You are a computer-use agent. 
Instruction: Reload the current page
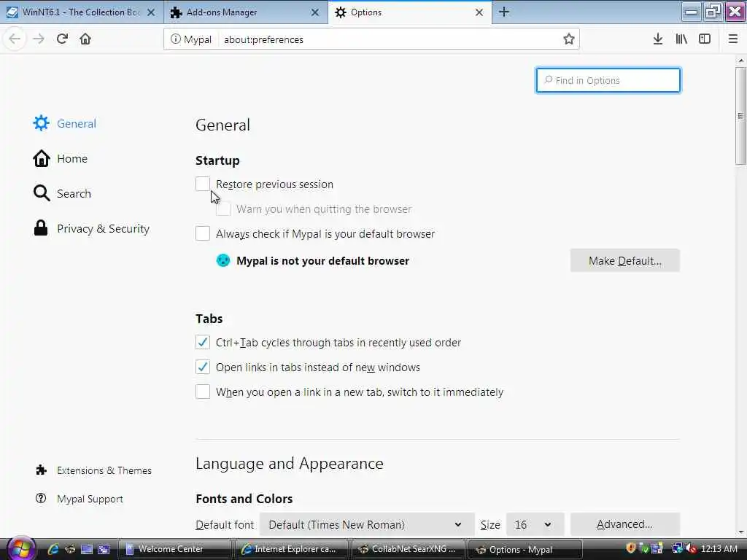point(62,39)
